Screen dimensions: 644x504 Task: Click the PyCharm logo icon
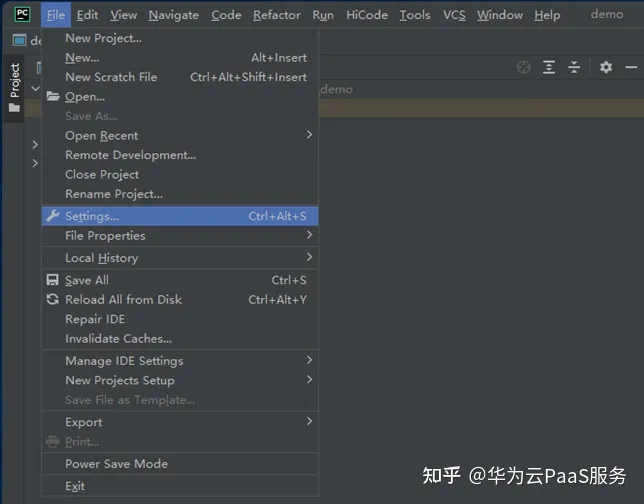22,14
